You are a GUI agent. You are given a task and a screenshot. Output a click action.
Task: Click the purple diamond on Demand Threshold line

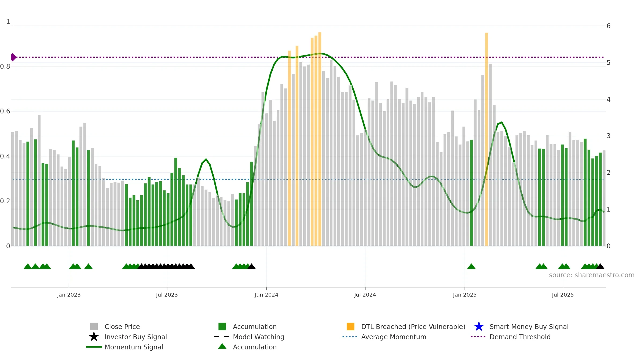click(x=13, y=57)
